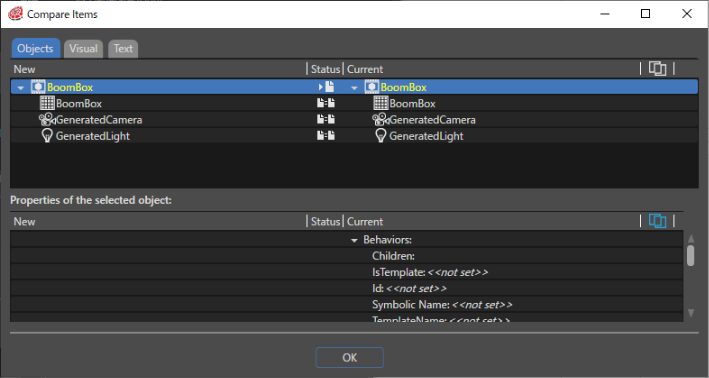Switch to the Visual tab
The image size is (709, 378).
pyautogui.click(x=83, y=48)
